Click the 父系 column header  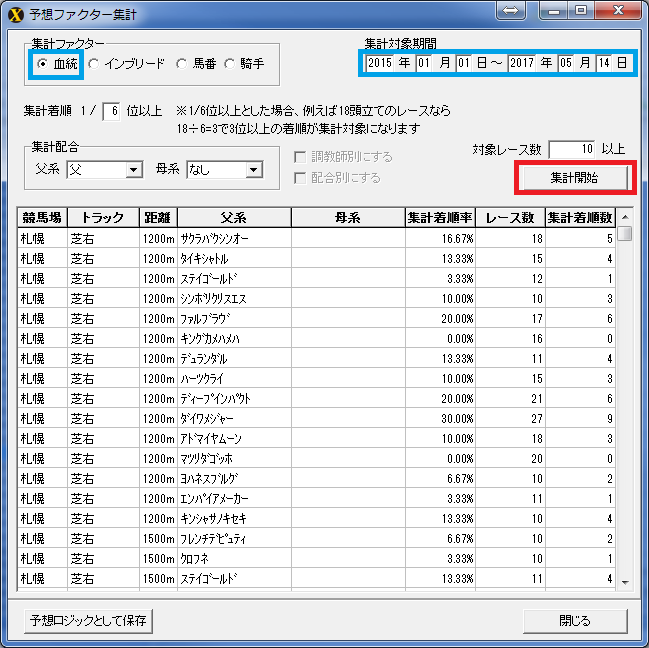(x=234, y=218)
